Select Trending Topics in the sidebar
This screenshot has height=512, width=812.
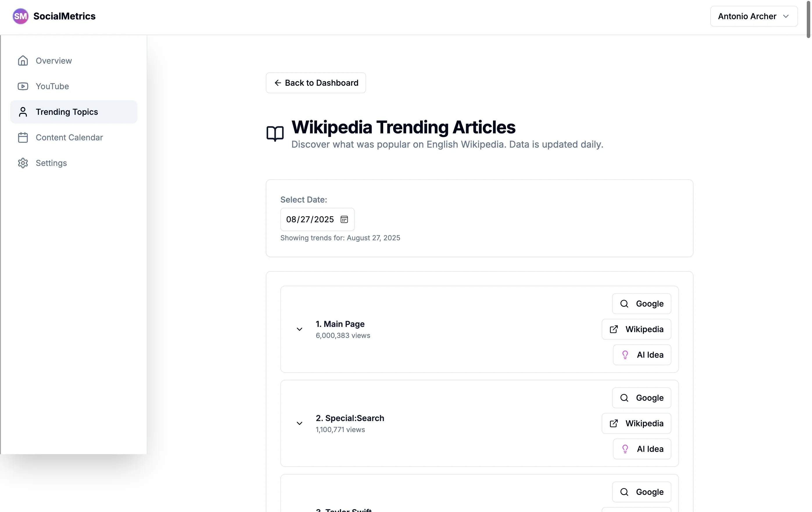pos(67,112)
